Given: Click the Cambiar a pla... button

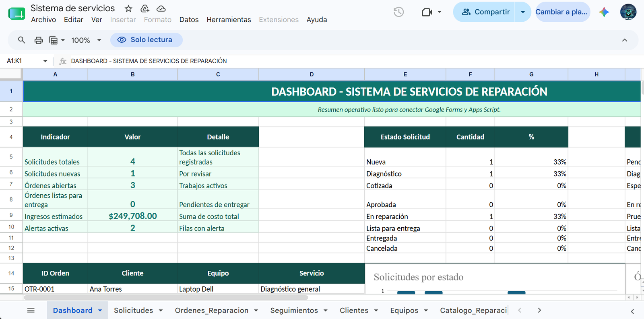Looking at the screenshot, I should click(562, 12).
